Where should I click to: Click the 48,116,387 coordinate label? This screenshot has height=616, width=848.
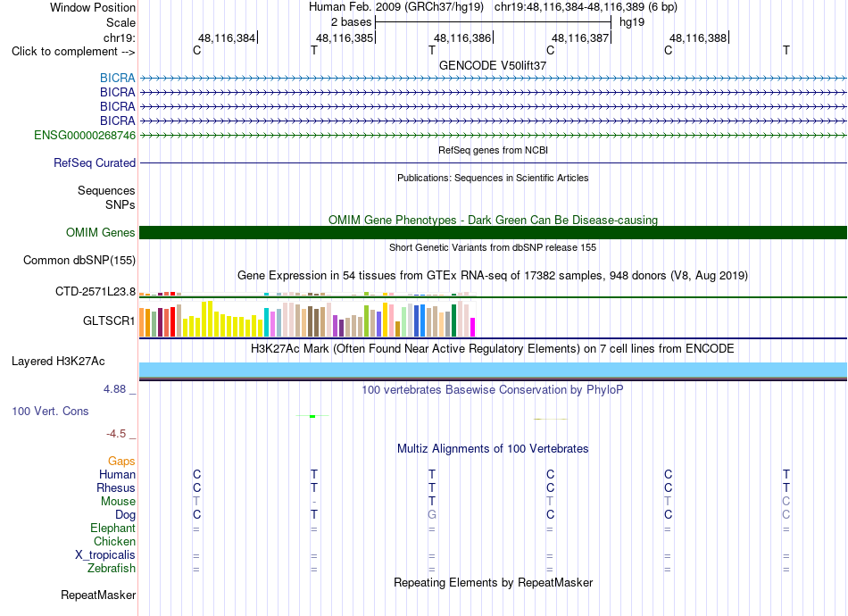click(580, 37)
